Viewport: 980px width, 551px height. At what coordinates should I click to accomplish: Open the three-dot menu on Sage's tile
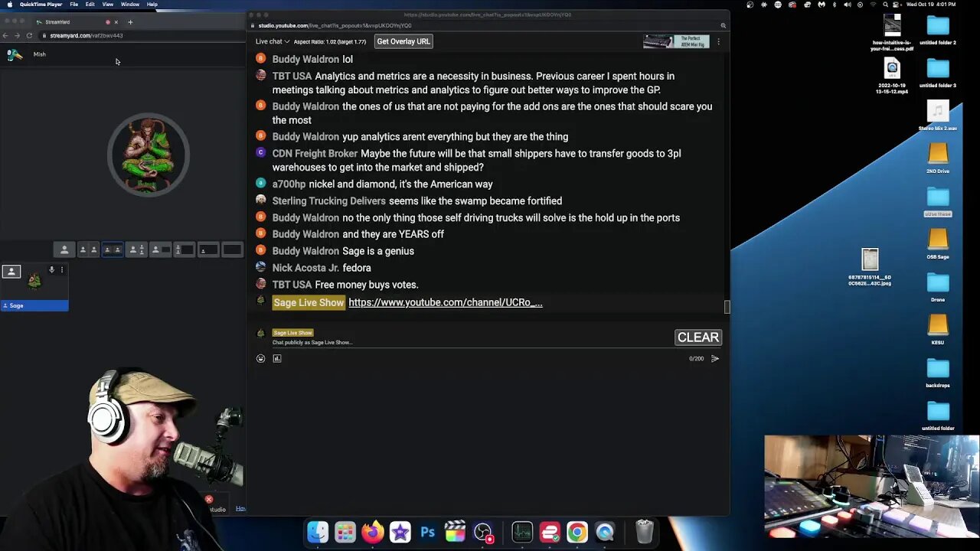62,269
